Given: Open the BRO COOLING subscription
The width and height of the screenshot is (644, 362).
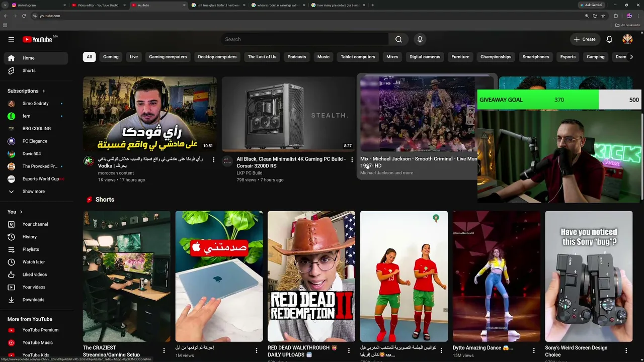Looking at the screenshot, I should tap(35, 129).
